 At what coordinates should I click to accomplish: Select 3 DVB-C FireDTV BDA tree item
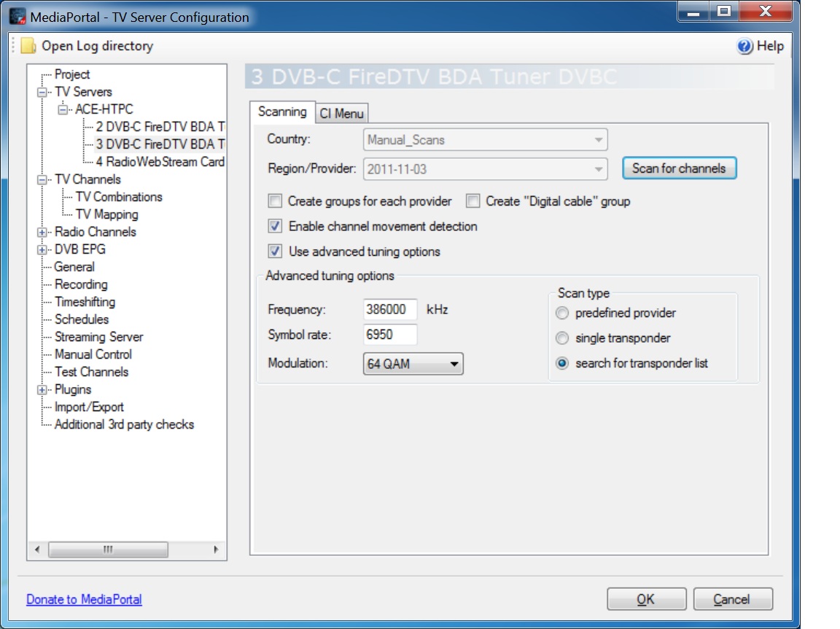[x=160, y=144]
